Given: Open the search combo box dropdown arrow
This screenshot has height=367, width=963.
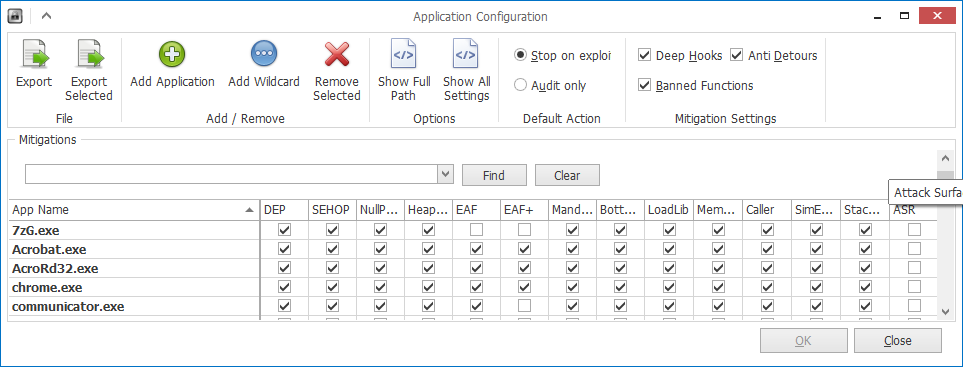Looking at the screenshot, I should coord(446,174).
